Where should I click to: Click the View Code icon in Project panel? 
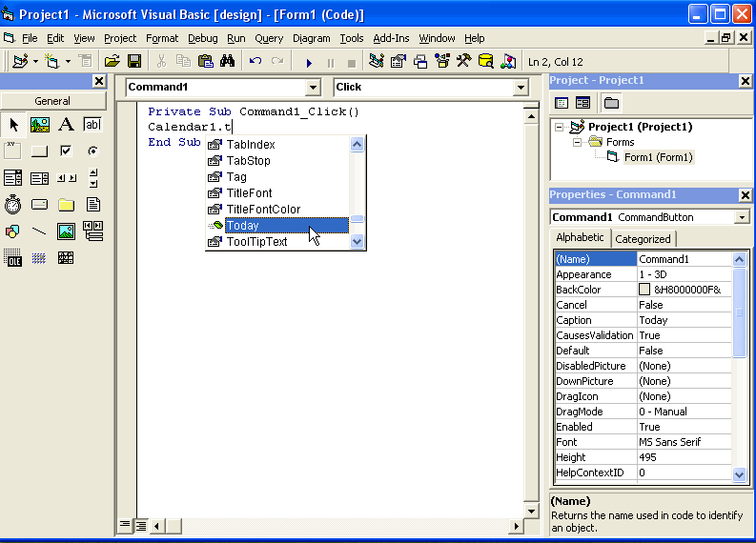click(x=562, y=103)
